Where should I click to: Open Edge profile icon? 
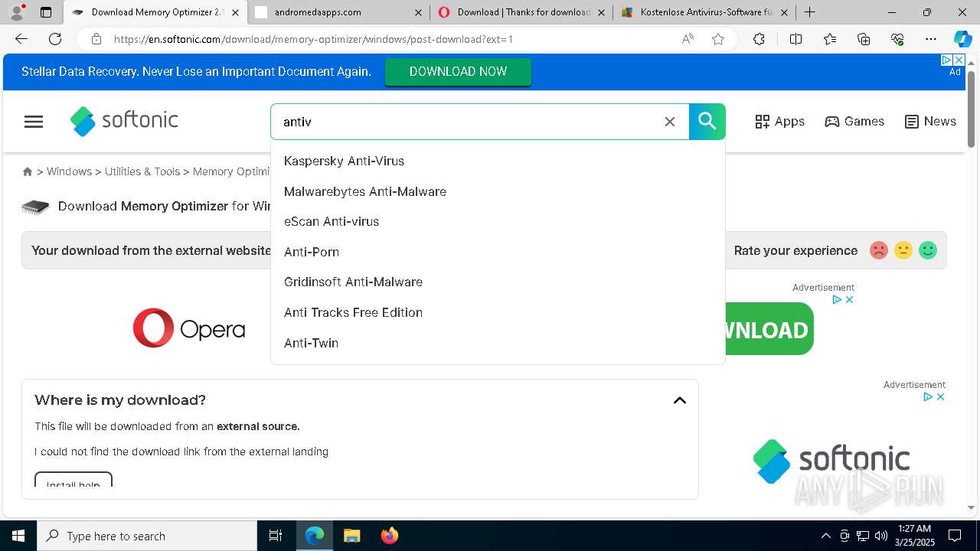(17, 12)
